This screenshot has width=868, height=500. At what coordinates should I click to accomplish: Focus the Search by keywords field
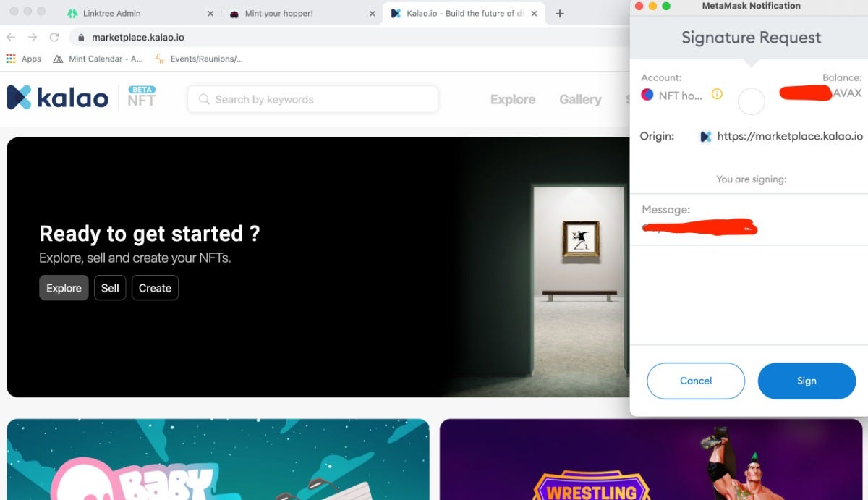pyautogui.click(x=312, y=100)
